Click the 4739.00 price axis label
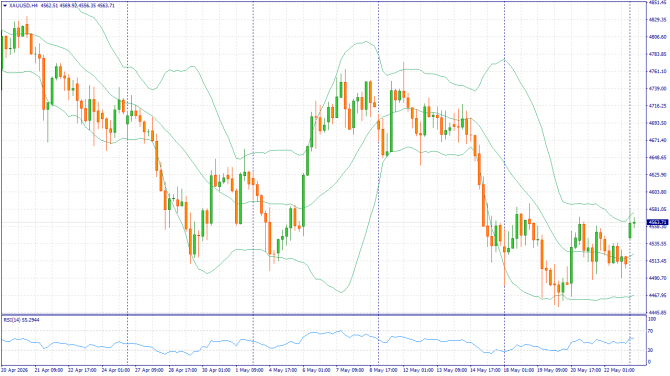The width and height of the screenshot is (670, 376). [x=657, y=88]
